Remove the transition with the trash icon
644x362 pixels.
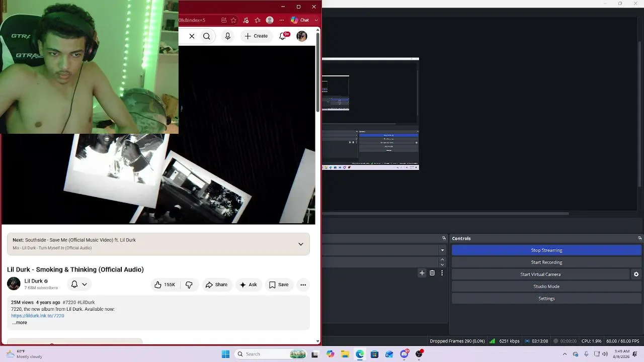432,273
